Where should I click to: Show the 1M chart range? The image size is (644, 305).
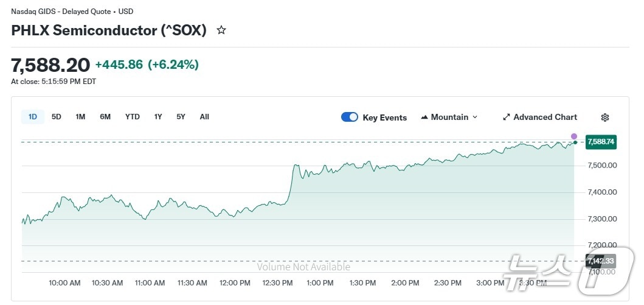[x=80, y=117]
